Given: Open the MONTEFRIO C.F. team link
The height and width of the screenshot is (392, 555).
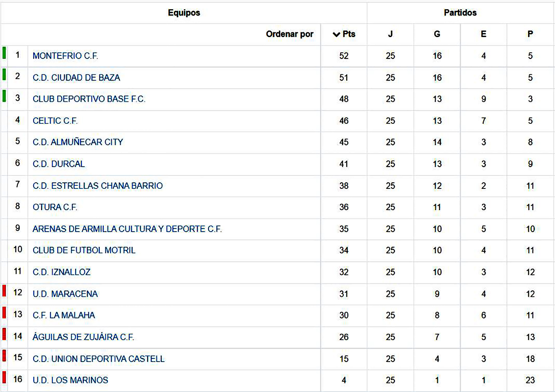Looking at the screenshot, I should click(65, 56).
